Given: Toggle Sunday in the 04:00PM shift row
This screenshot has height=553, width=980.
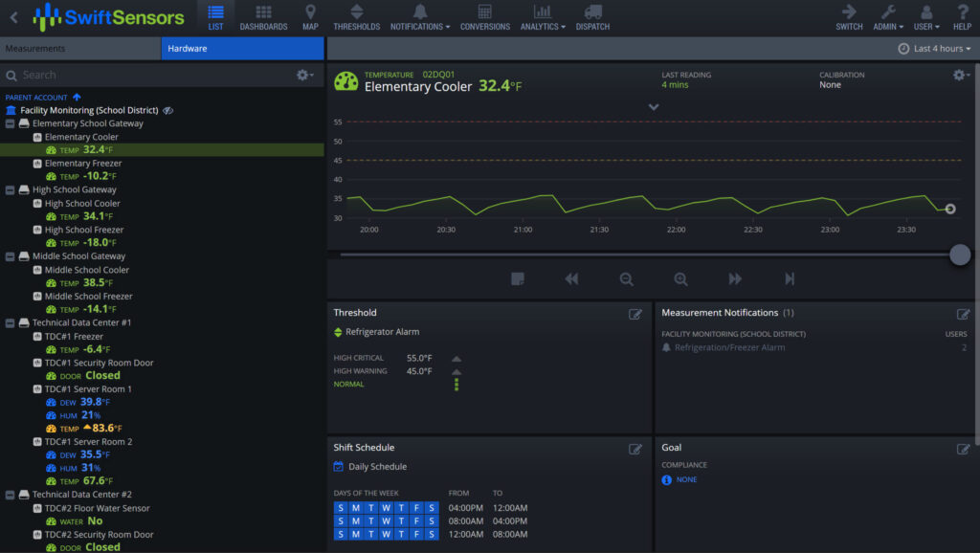Looking at the screenshot, I should pos(341,508).
